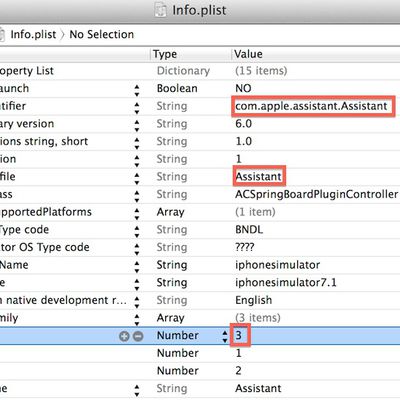This screenshot has width=400, height=400.
Task: Click the Boolean type cell
Action: pyautogui.click(x=177, y=88)
